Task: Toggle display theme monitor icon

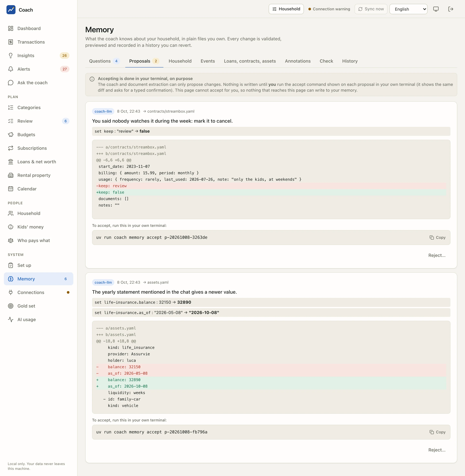Action: [436, 9]
